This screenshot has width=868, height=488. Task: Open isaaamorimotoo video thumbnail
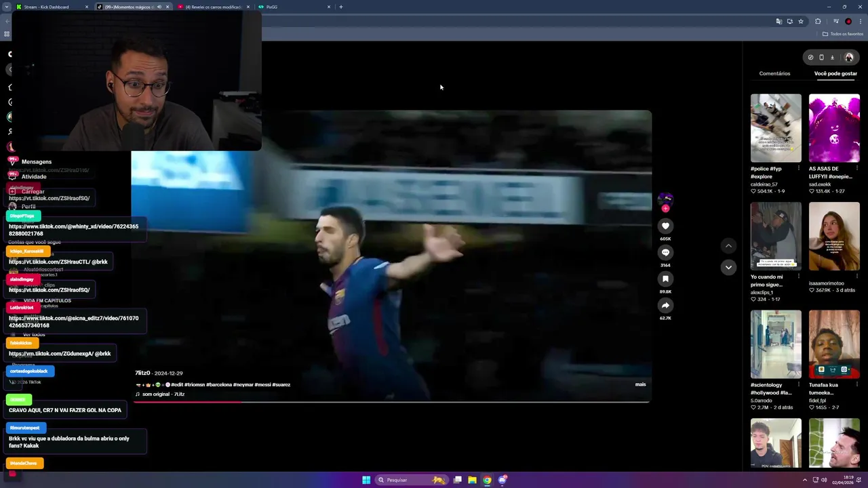tap(834, 236)
